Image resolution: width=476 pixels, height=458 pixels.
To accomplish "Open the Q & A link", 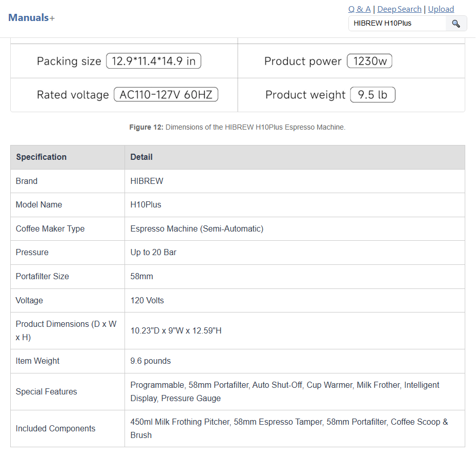I will tap(359, 9).
